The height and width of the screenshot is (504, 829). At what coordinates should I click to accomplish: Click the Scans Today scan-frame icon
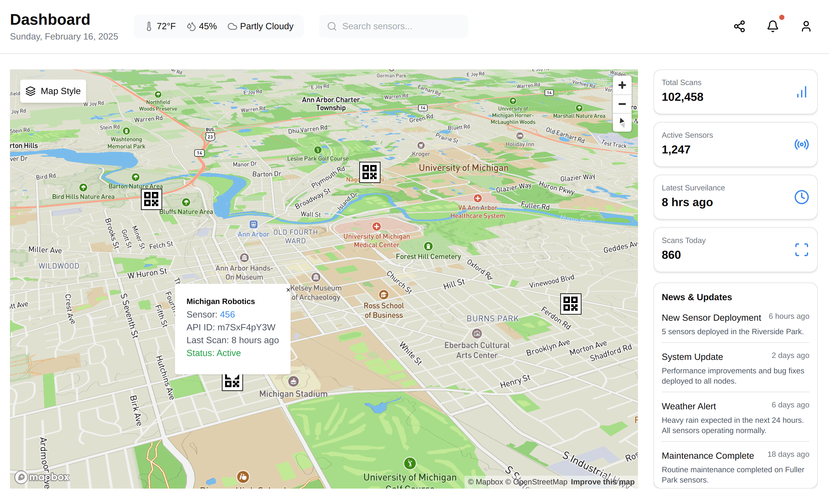point(801,250)
